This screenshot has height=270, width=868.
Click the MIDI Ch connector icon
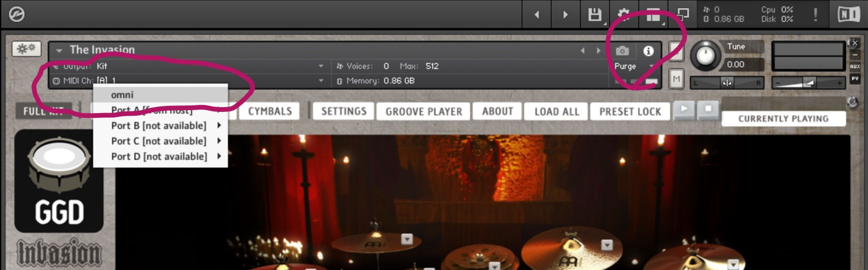pos(56,81)
